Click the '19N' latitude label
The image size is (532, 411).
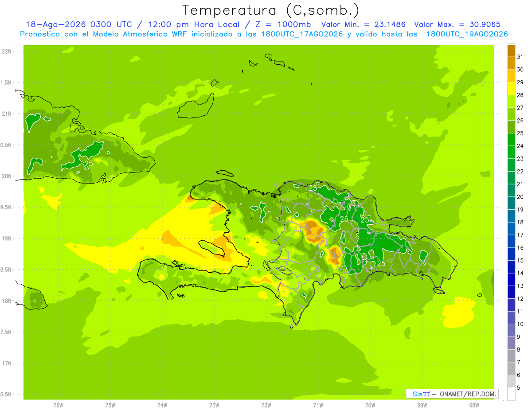(x=7, y=239)
